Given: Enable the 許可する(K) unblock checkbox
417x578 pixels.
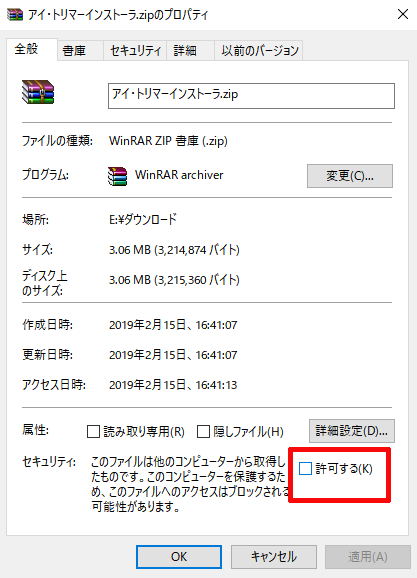Looking at the screenshot, I should pos(305,469).
